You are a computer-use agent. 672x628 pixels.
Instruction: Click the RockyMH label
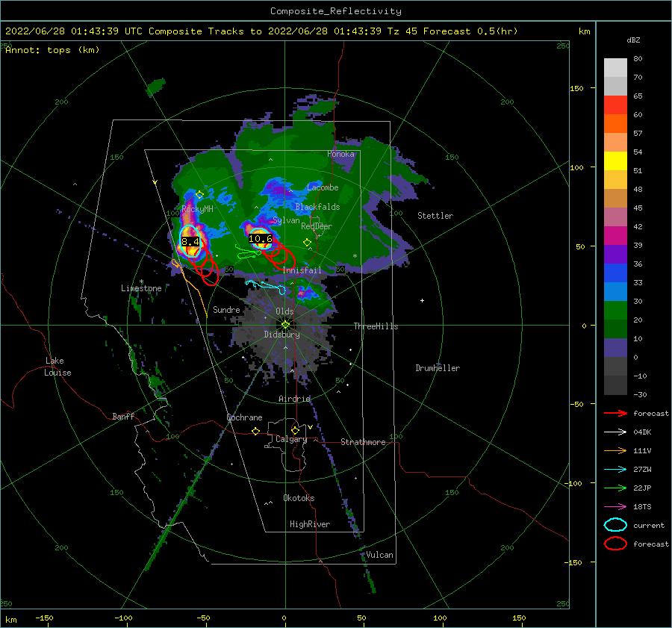[197, 209]
